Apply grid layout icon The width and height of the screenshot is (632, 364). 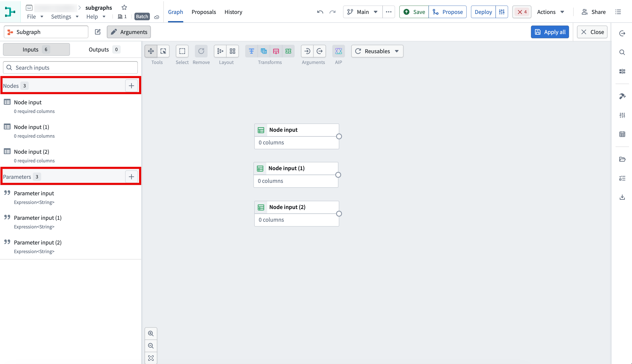[233, 51]
